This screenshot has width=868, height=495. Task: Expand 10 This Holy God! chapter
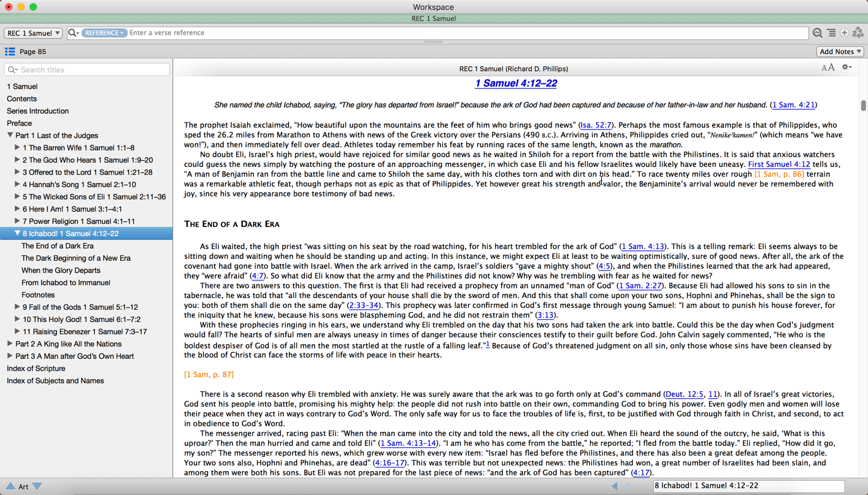(x=17, y=319)
